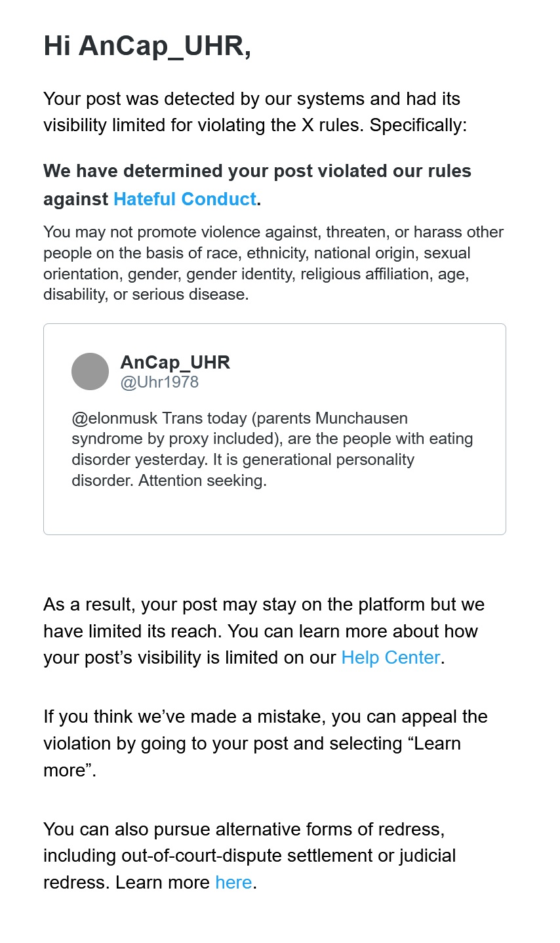Click the "Hi AnCap_UHR," greeting heading

(147, 47)
